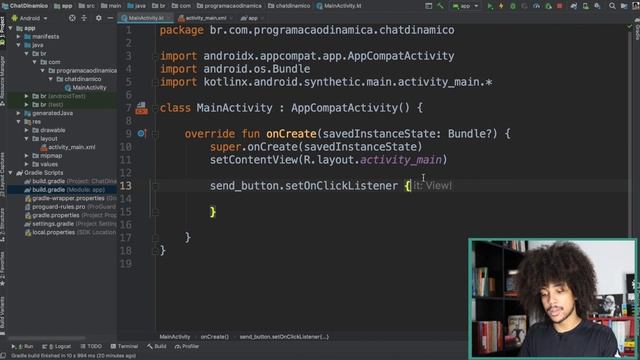The image size is (640, 360).
Task: Switch to the activity_main.xml editor tab
Action: point(205,18)
